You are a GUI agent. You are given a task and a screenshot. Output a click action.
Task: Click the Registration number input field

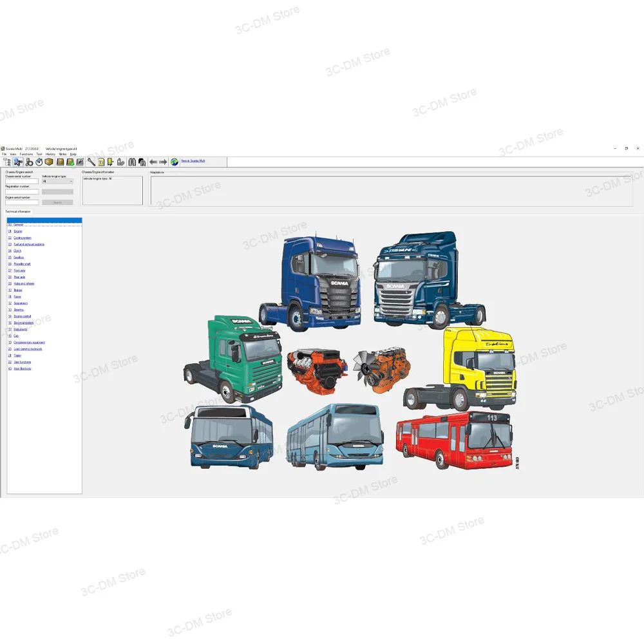[22, 192]
